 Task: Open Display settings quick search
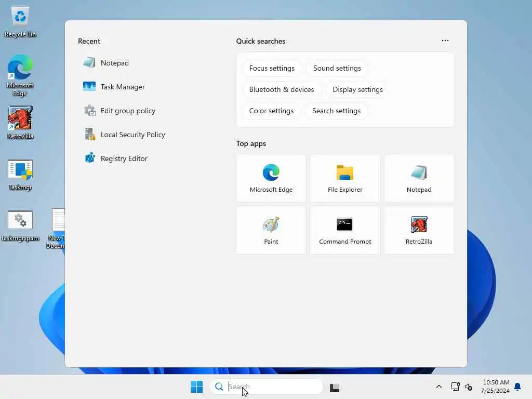[x=357, y=89]
